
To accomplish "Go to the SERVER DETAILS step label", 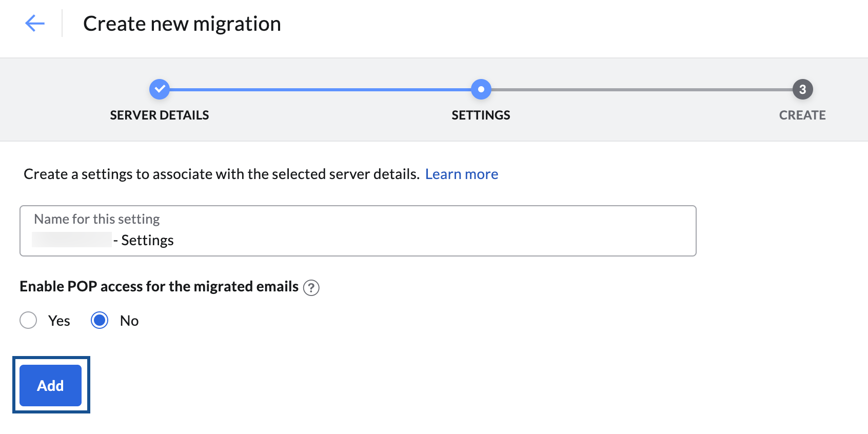I will pyautogui.click(x=160, y=115).
